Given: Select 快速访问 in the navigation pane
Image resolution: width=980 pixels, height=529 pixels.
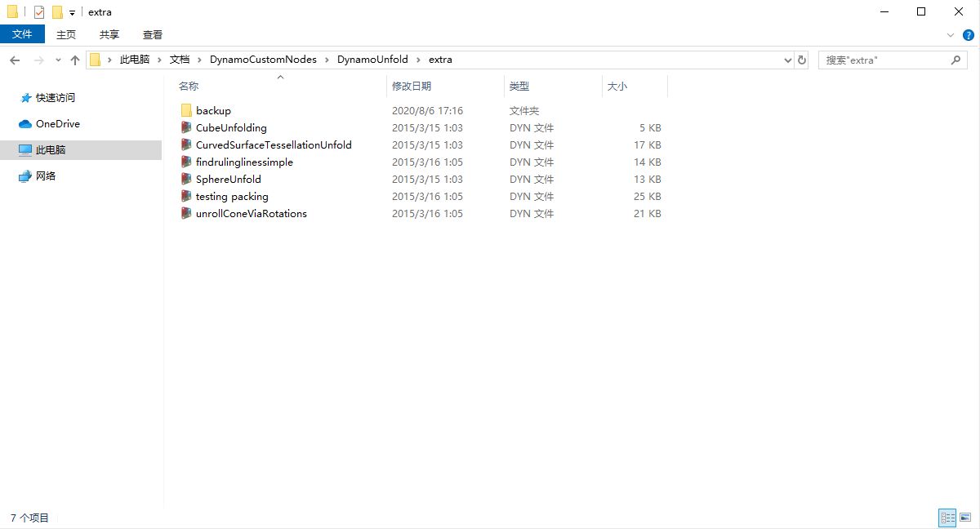Looking at the screenshot, I should (x=56, y=98).
